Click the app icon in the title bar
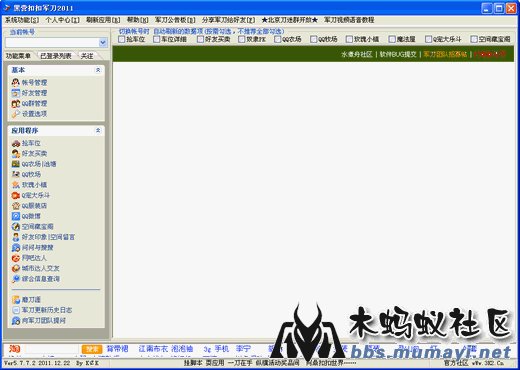 7,7
